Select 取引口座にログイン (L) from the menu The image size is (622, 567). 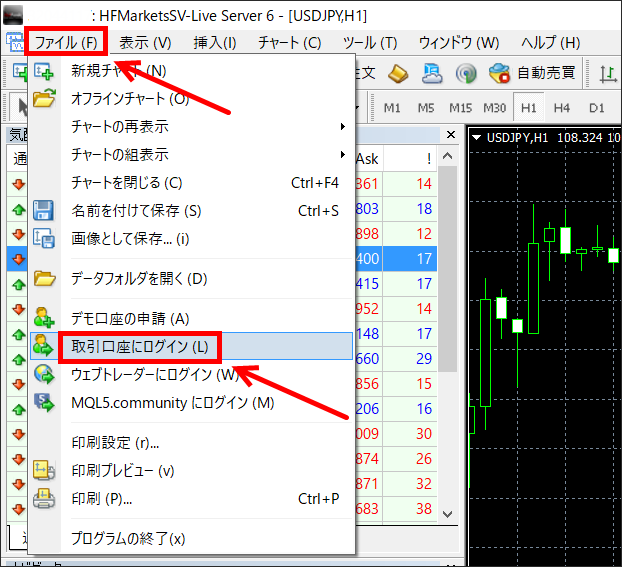point(140,347)
